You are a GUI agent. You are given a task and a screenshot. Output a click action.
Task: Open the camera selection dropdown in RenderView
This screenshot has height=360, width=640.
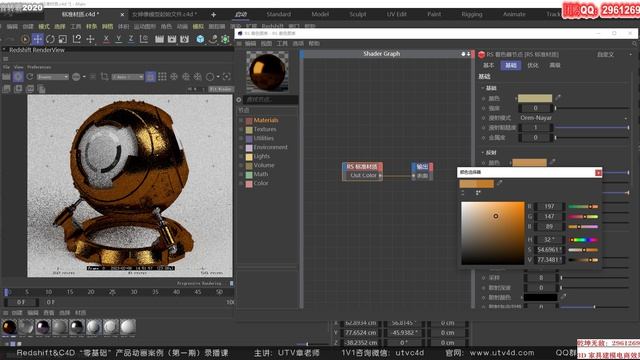[x=128, y=77]
